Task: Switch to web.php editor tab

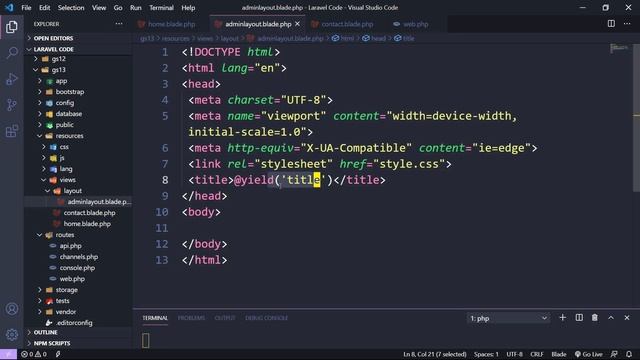Action: pyautogui.click(x=416, y=24)
